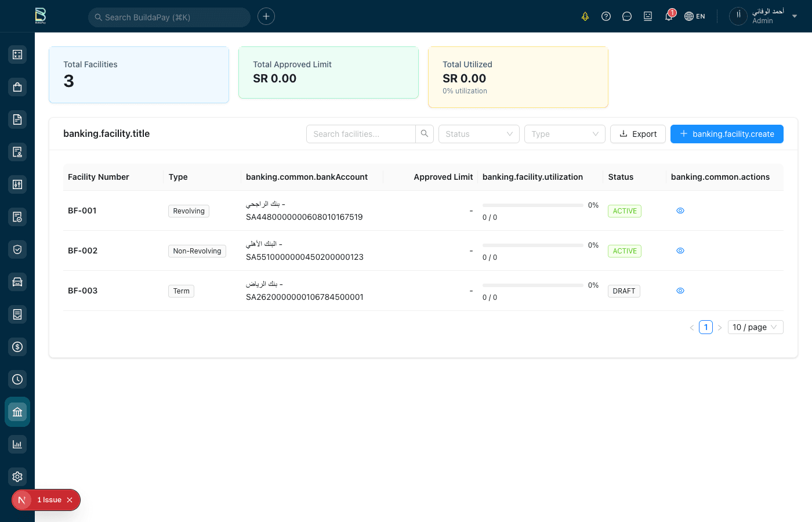Viewport: 812px width, 522px height.
Task: View facility BF-001 with the eye icon
Action: click(680, 211)
